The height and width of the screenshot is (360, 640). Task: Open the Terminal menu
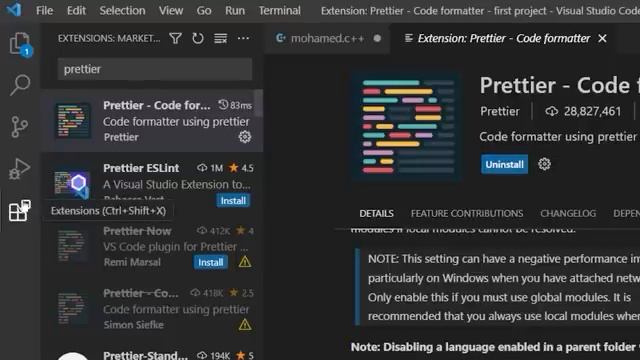tap(280, 10)
